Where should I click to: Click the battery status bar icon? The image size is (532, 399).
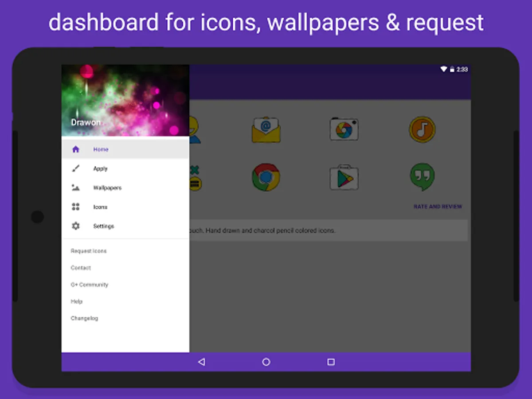pyautogui.click(x=452, y=69)
